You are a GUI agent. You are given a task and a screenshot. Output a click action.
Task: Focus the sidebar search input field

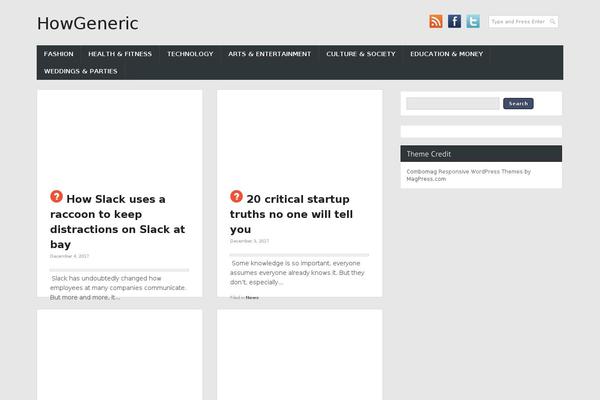[x=453, y=103]
